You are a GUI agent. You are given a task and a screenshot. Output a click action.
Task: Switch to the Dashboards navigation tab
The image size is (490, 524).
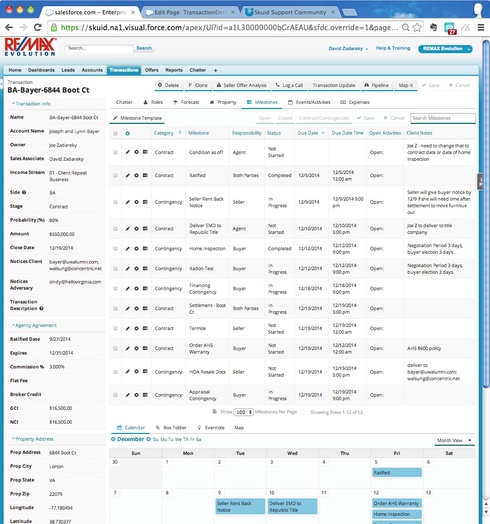pyautogui.click(x=41, y=70)
